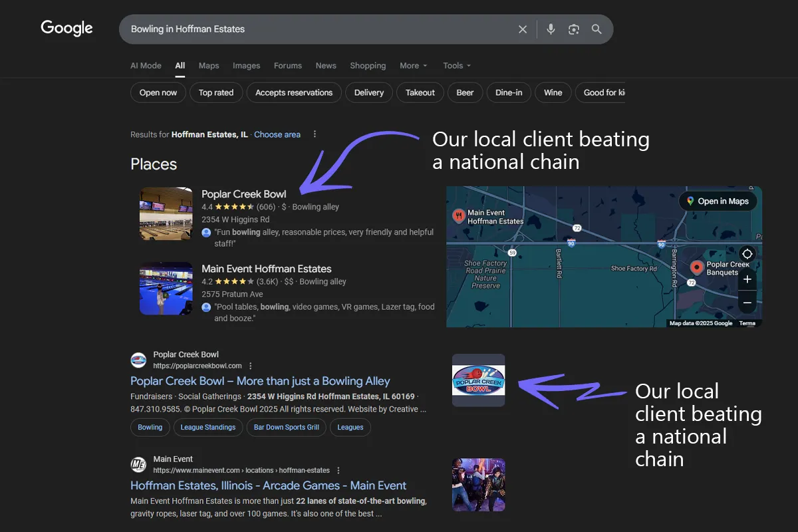
Task: Open the three-dot menu next to poplarcreekbowl.com
Action: (250, 365)
